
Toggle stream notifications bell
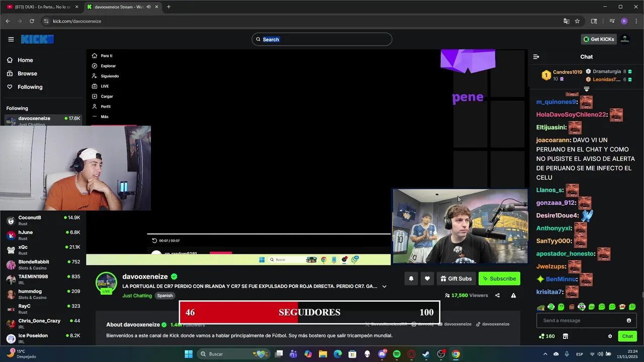coord(411,279)
